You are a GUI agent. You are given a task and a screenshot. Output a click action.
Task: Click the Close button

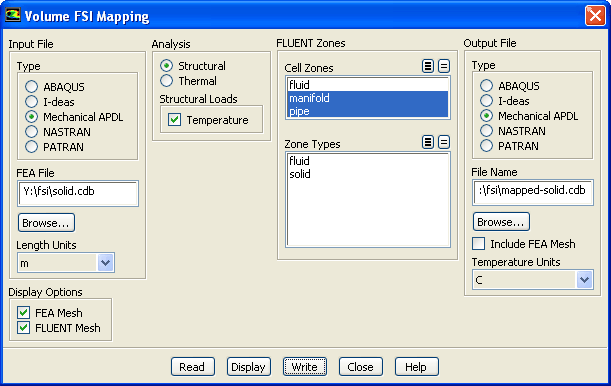coord(361,367)
